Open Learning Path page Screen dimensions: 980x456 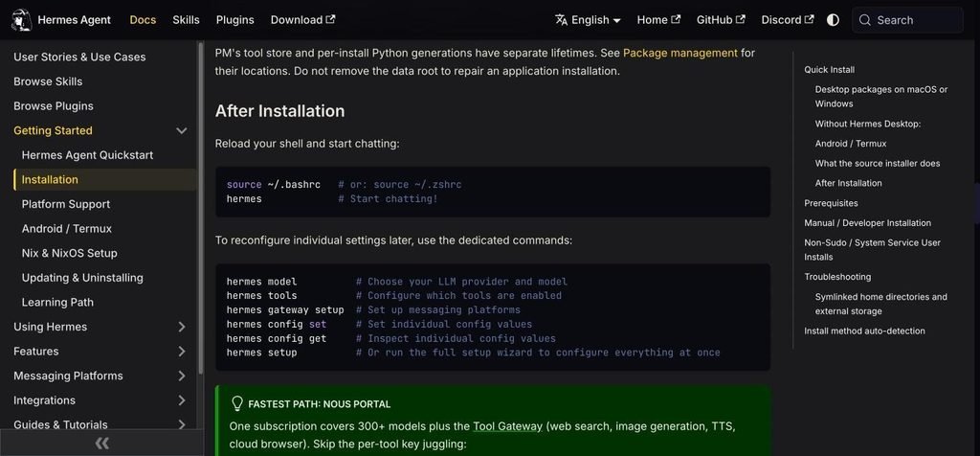[x=57, y=302]
